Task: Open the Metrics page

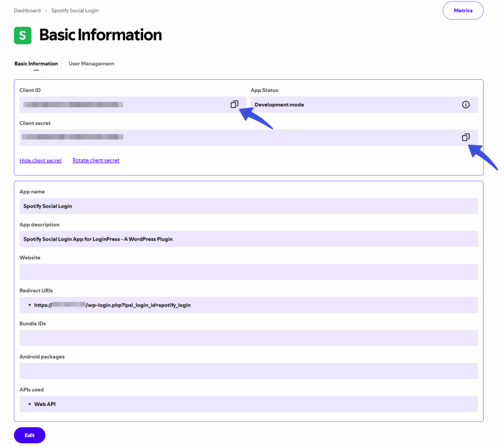Action: [x=463, y=11]
